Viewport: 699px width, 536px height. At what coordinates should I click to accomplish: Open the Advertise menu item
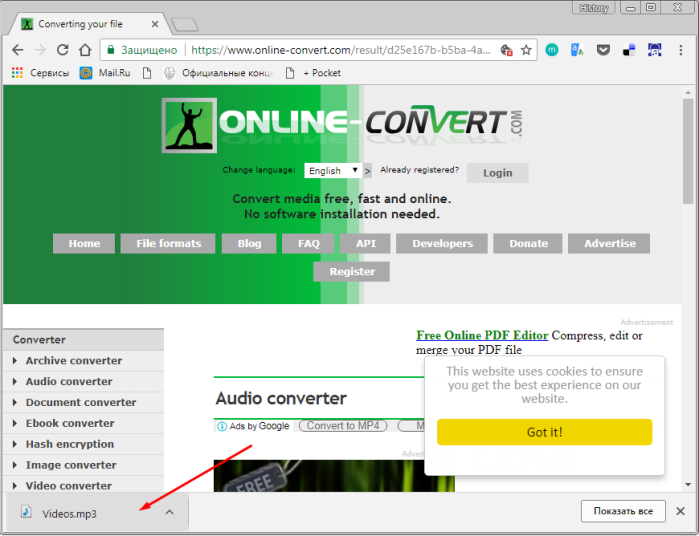point(609,243)
